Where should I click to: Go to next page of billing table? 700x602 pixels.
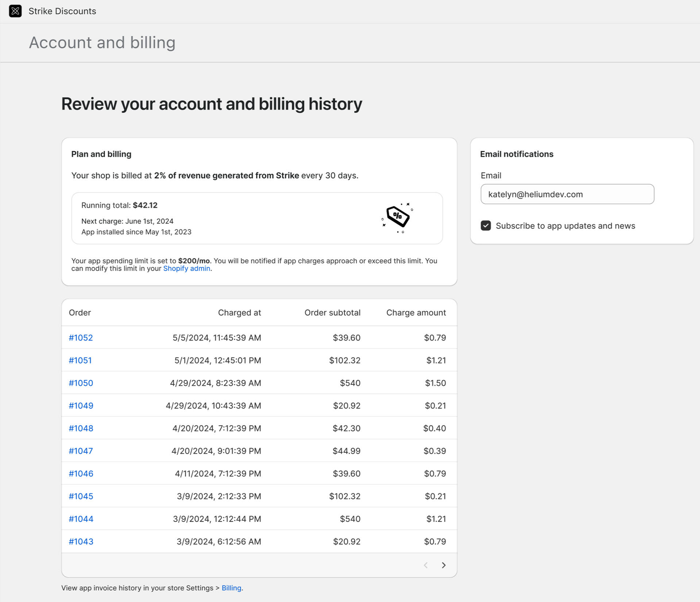[443, 565]
